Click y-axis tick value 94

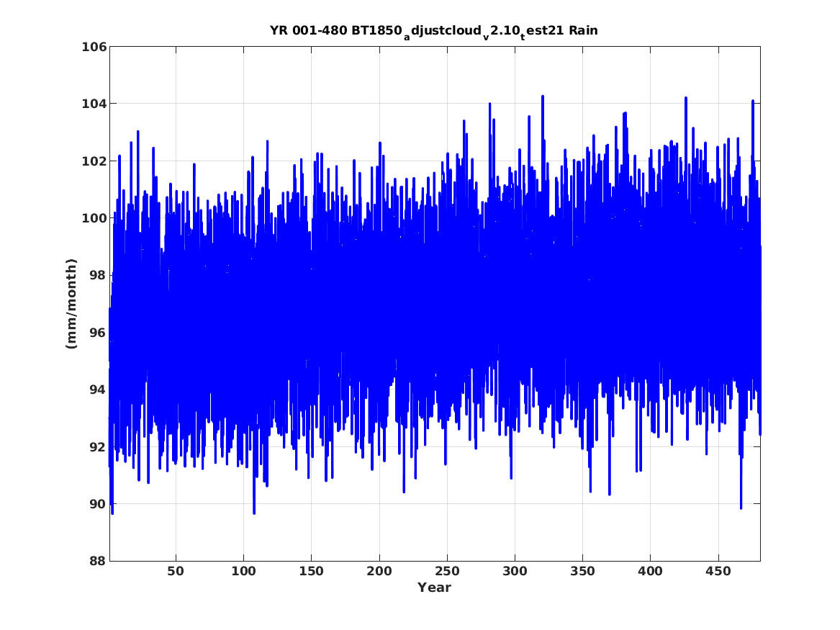pyautogui.click(x=98, y=390)
